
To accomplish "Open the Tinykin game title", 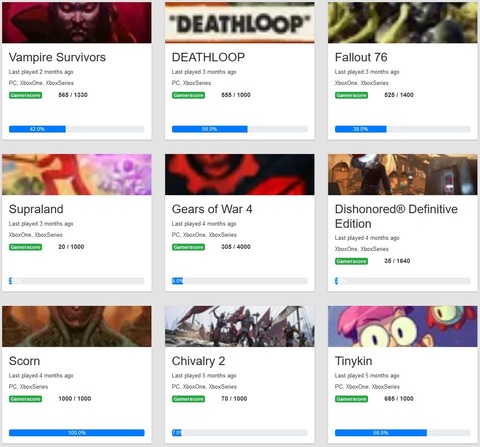I will coord(354,361).
